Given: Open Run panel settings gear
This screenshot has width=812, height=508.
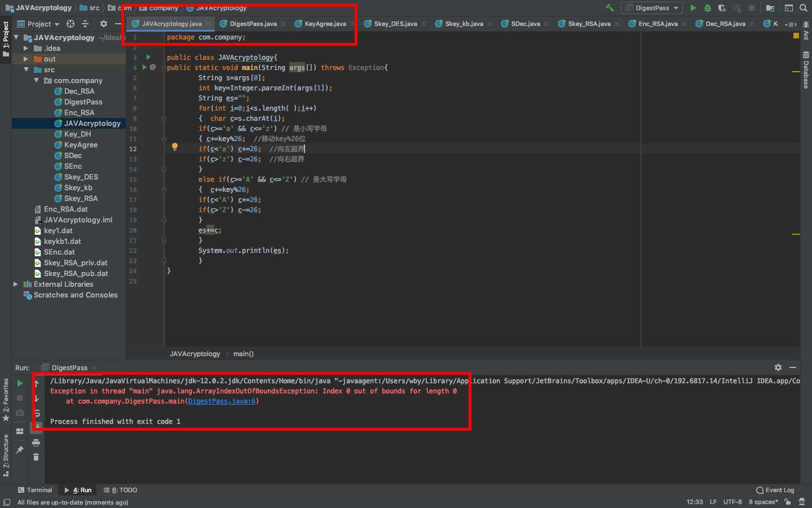Looking at the screenshot, I should coord(778,367).
